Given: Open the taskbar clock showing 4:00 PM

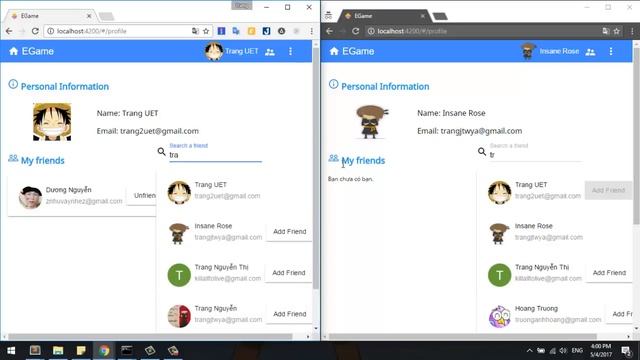Looking at the screenshot, I should pos(601,351).
